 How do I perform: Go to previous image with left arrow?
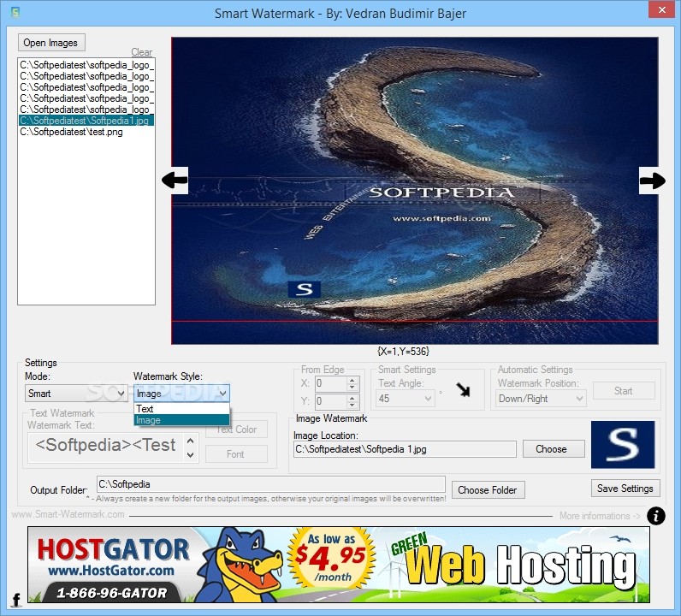coord(175,181)
